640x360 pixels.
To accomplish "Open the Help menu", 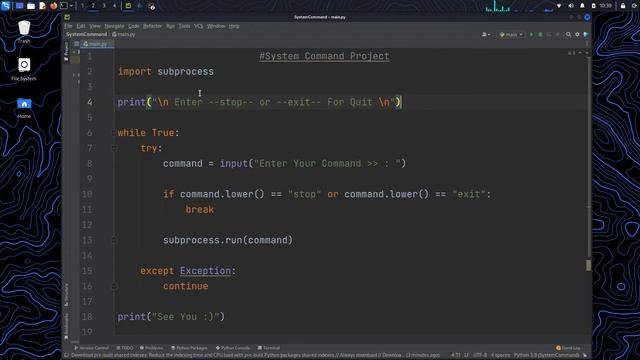I will click(x=234, y=26).
